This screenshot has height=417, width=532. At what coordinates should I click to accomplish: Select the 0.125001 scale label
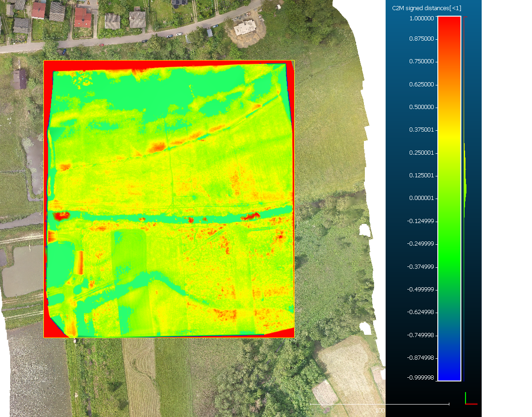click(421, 175)
